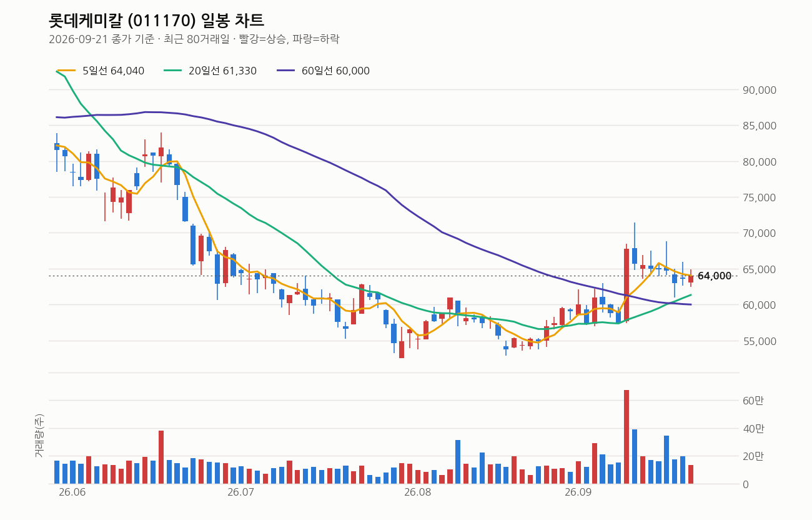This screenshot has width=812, height=520.
Task: Click the 26.08 date axis label
Action: (x=417, y=492)
